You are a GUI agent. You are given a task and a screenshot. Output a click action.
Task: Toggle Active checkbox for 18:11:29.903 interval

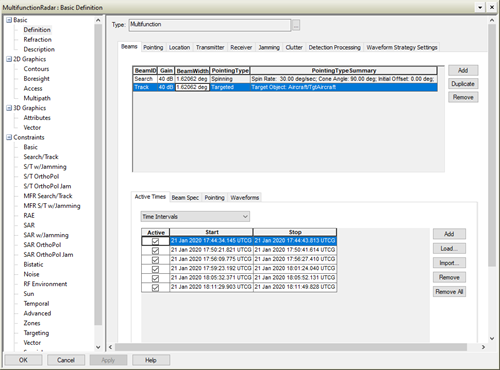(155, 287)
